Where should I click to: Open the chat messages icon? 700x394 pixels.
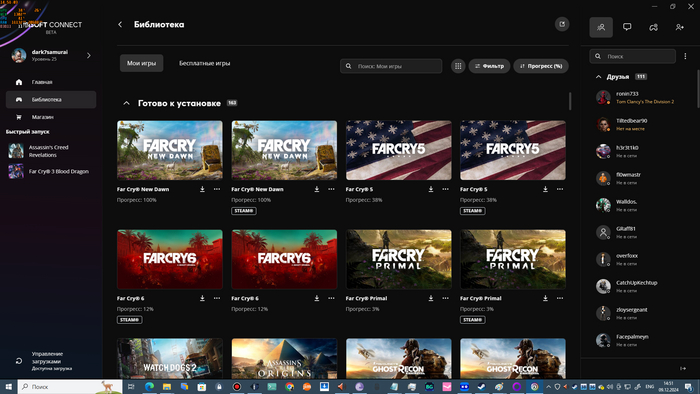coord(627,27)
